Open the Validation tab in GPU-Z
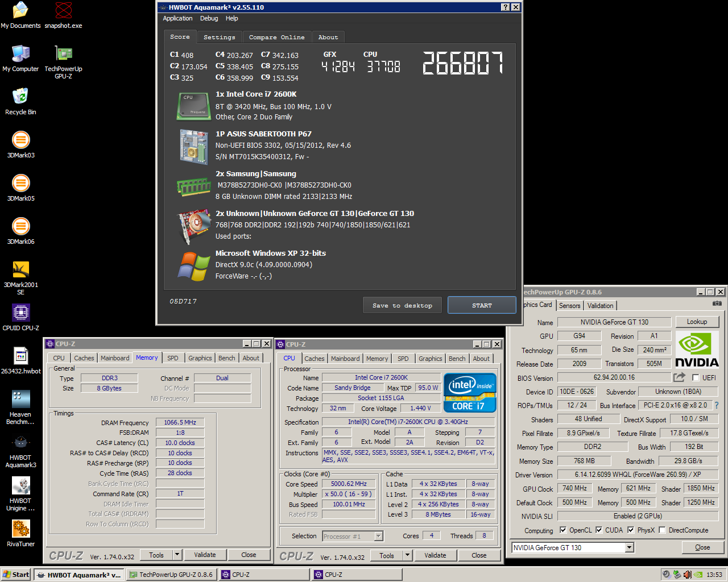Image resolution: width=728 pixels, height=582 pixels. click(x=601, y=305)
